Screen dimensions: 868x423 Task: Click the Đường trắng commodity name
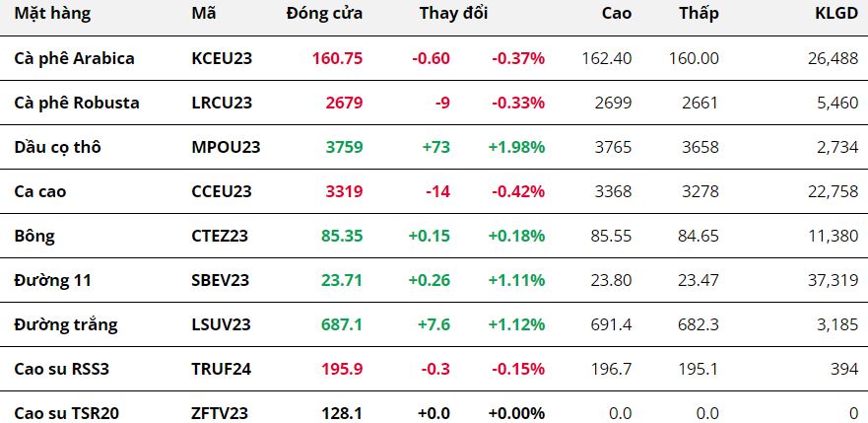66,324
